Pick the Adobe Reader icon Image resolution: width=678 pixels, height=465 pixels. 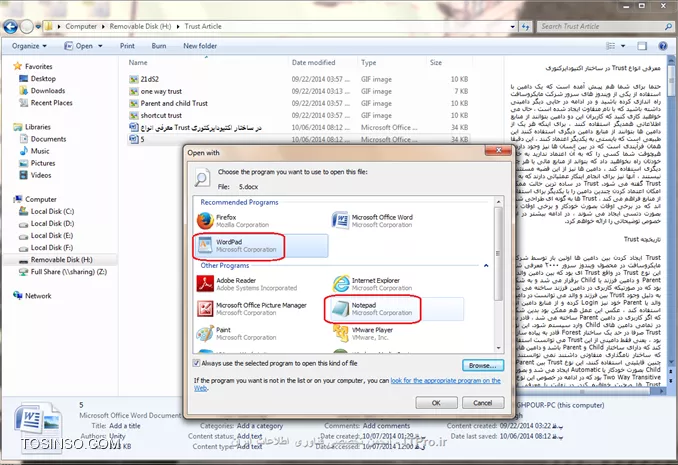(205, 284)
